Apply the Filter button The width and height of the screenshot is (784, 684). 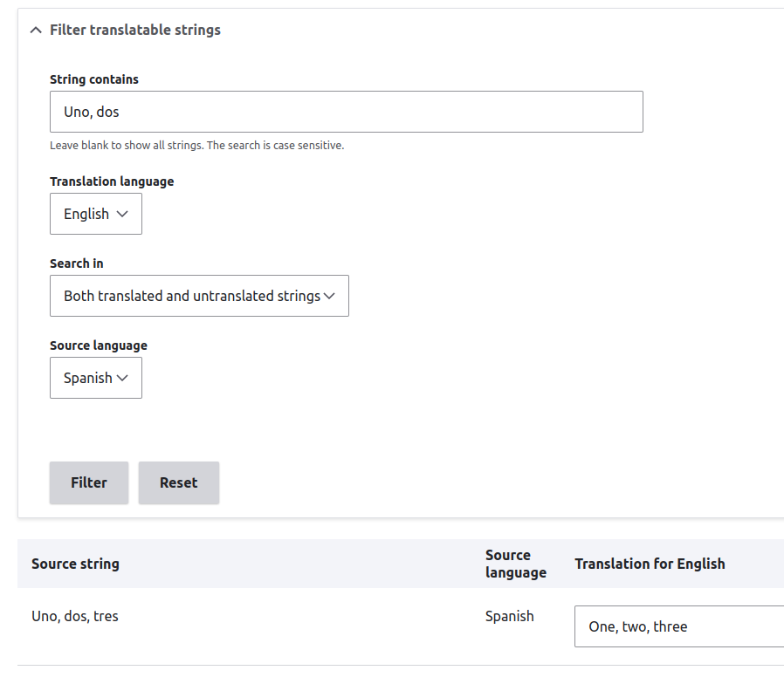click(x=89, y=482)
